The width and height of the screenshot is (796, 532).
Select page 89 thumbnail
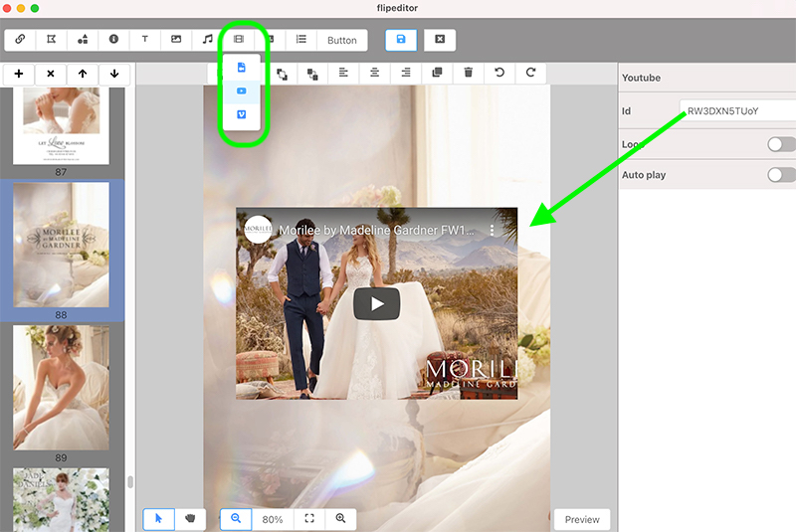pos(61,388)
